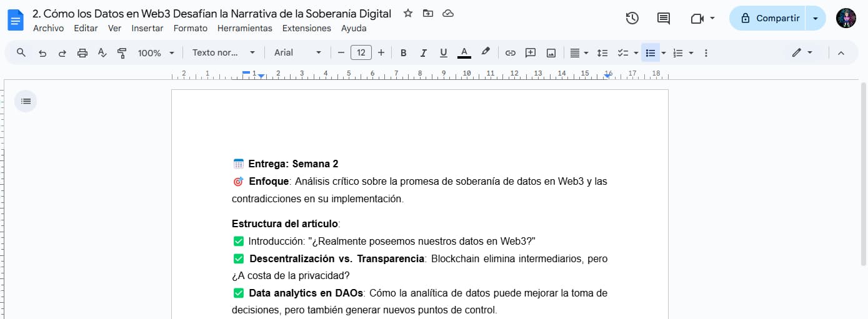This screenshot has width=868, height=319.
Task: Toggle bold formatting
Action: [403, 53]
